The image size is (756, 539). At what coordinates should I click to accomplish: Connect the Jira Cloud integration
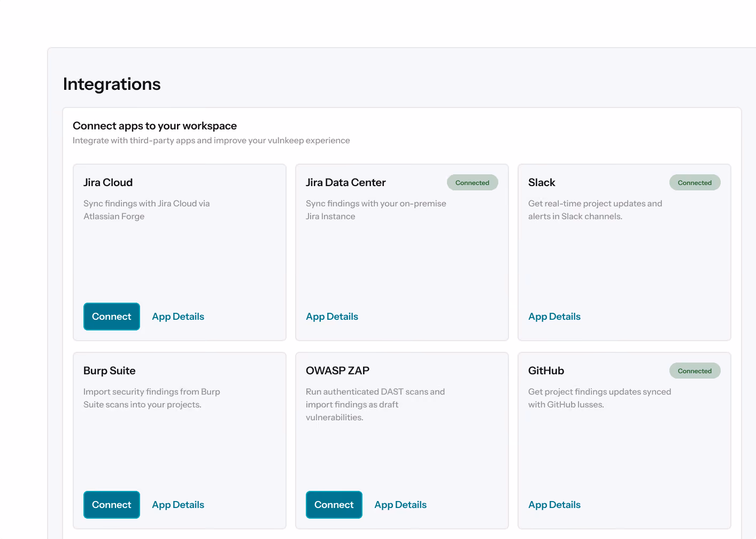click(112, 317)
